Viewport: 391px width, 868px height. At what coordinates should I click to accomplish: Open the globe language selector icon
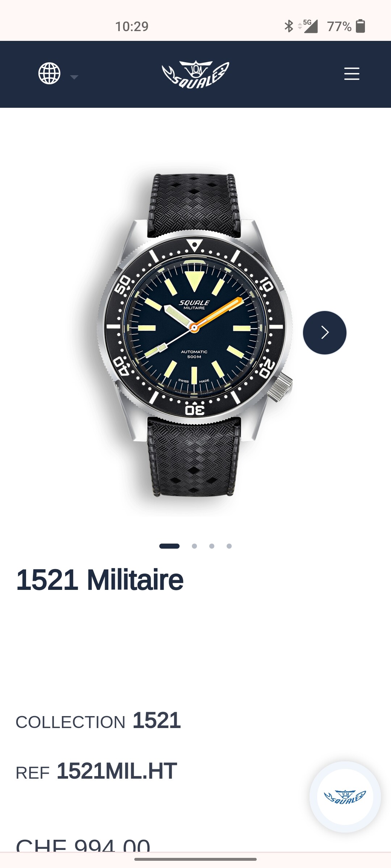(49, 73)
